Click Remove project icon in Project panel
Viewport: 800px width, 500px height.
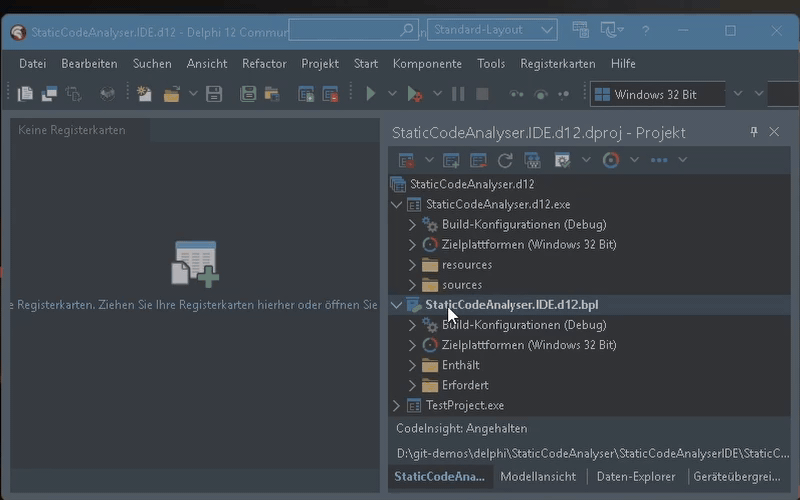point(478,160)
